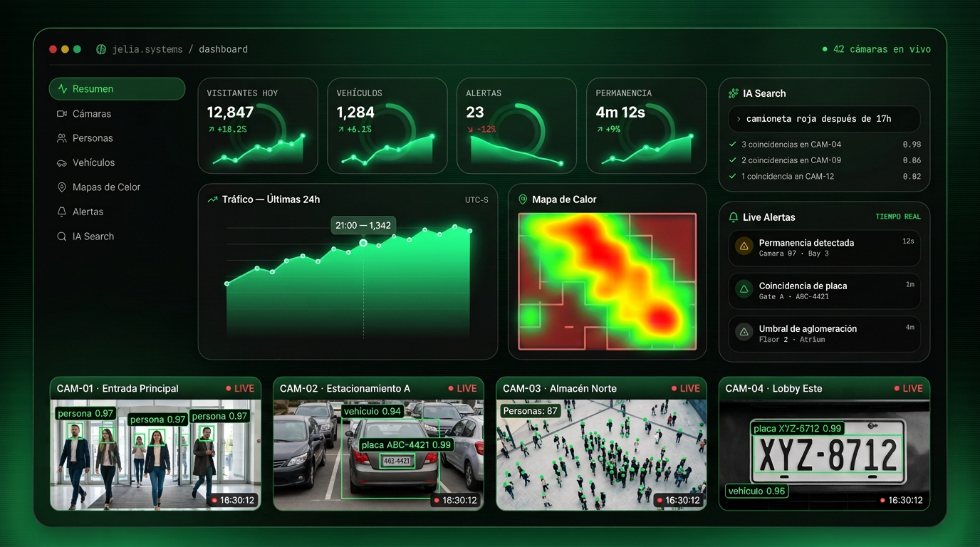Click the placa XYZ-8712 0.99 label

[798, 428]
